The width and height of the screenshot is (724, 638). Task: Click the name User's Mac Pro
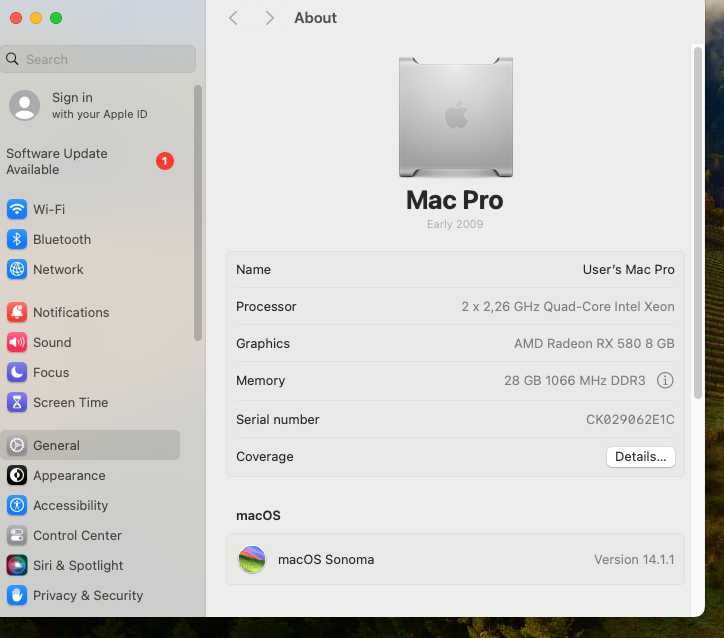(x=628, y=269)
